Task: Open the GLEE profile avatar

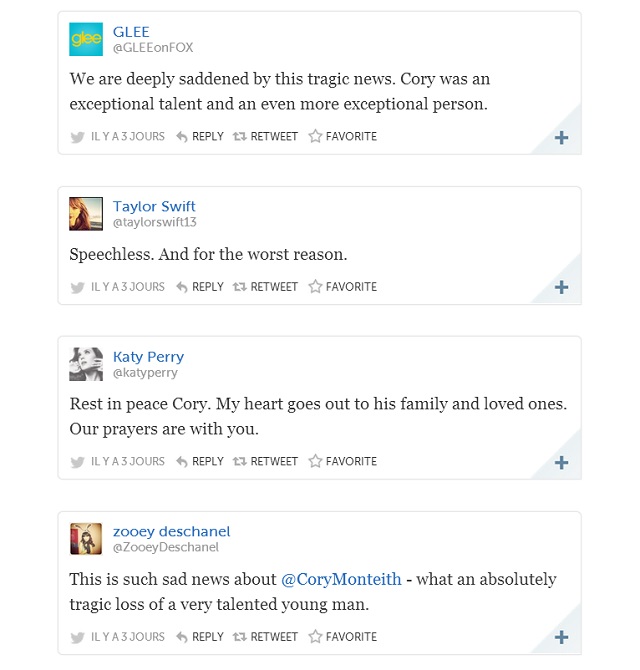Action: coord(86,39)
